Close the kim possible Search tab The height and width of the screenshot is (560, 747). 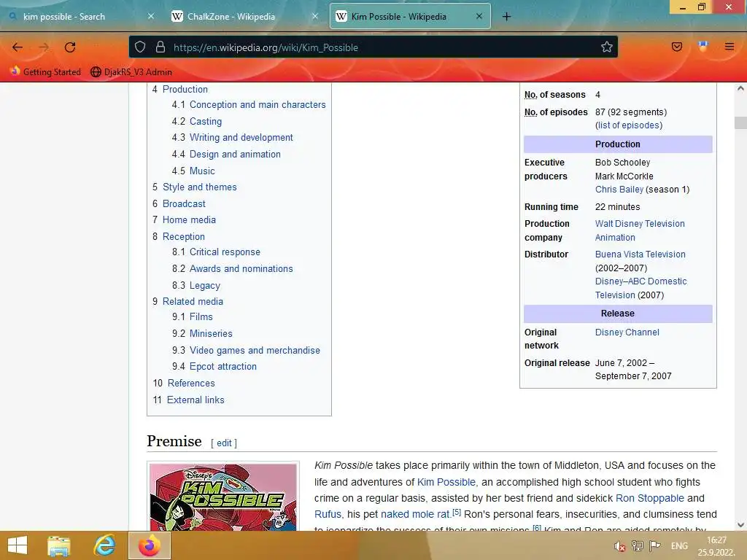(150, 16)
